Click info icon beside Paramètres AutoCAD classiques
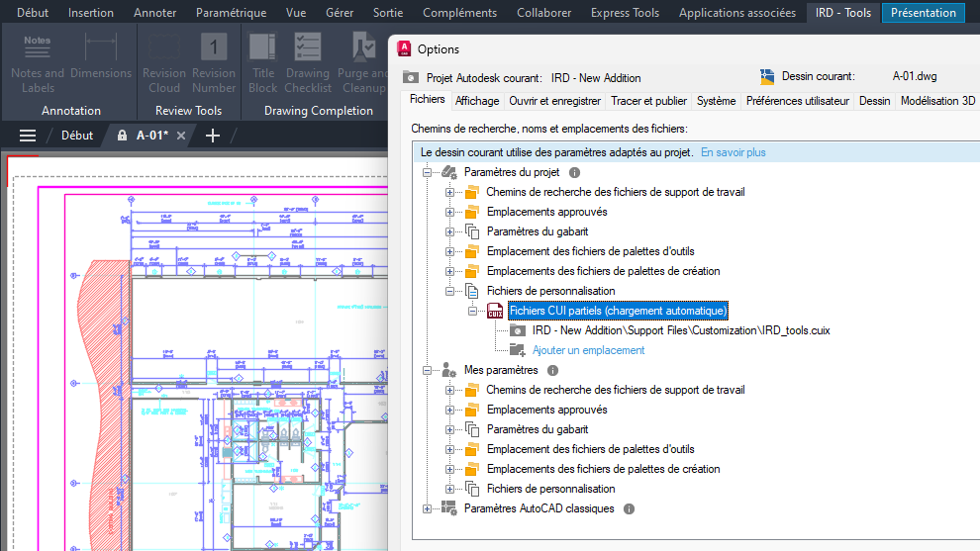 [629, 509]
